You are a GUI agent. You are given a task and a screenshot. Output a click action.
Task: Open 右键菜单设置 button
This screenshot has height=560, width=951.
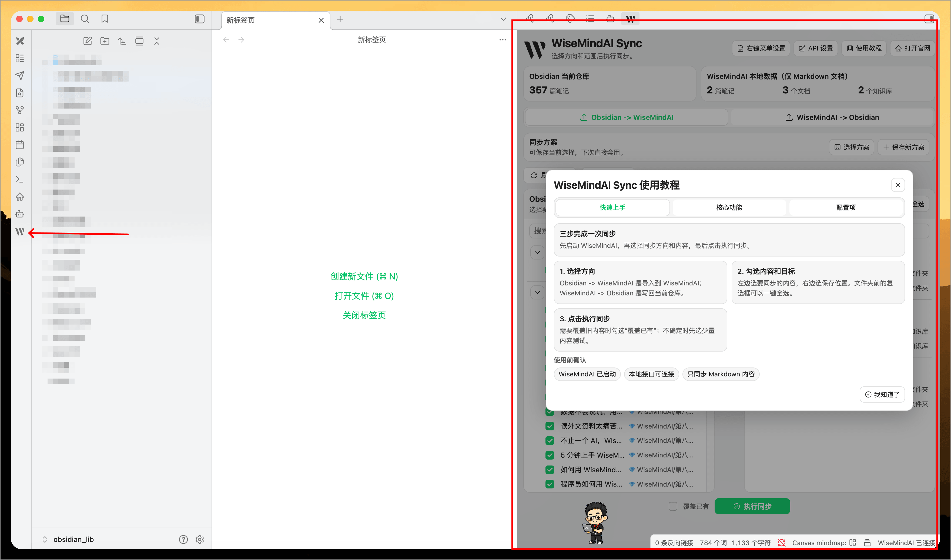[761, 48]
